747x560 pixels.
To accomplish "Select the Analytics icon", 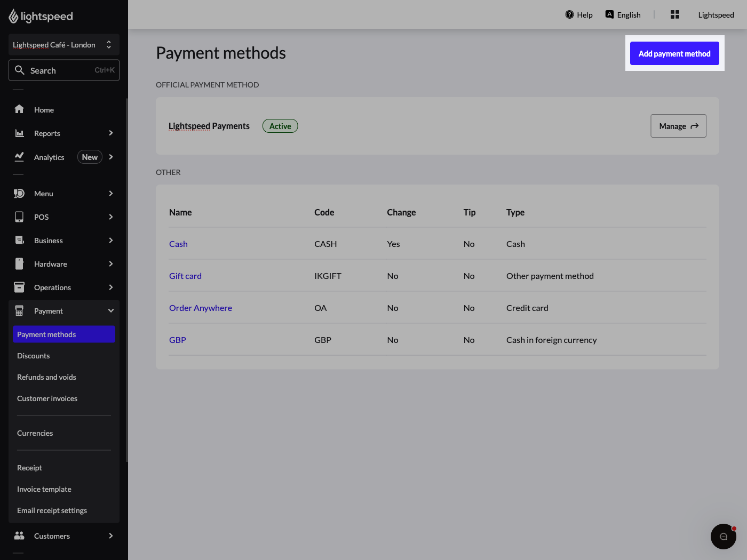I will (x=19, y=157).
